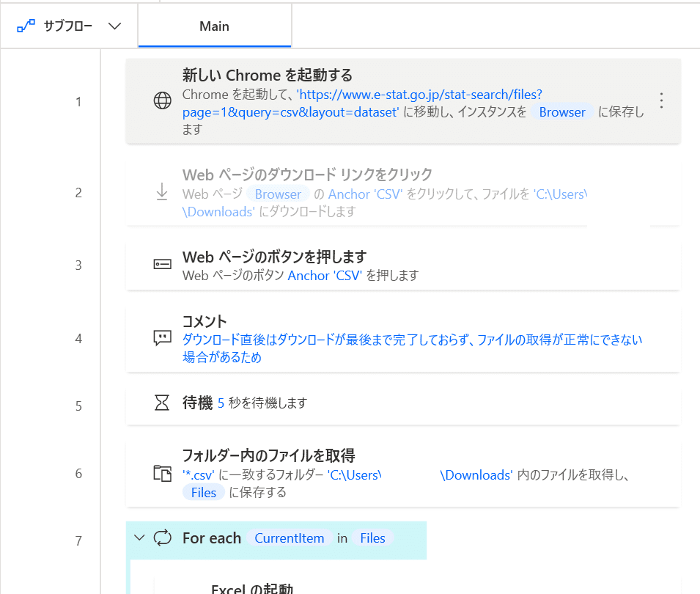The image size is (700, 594).
Task: Select the 新しい Chrome を起動する action title
Action: (267, 75)
